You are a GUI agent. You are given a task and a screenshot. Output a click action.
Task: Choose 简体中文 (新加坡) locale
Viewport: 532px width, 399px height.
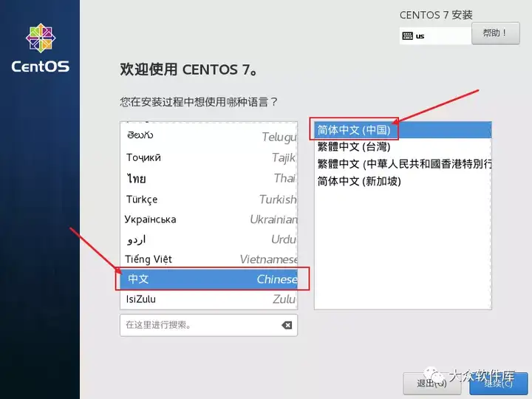pyautogui.click(x=403, y=181)
